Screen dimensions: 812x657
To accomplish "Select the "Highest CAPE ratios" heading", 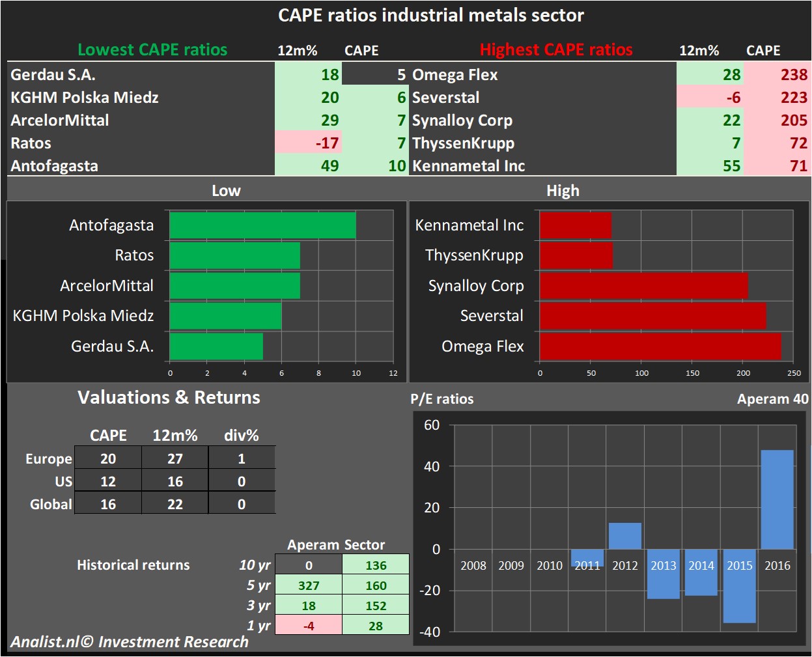I will [556, 50].
